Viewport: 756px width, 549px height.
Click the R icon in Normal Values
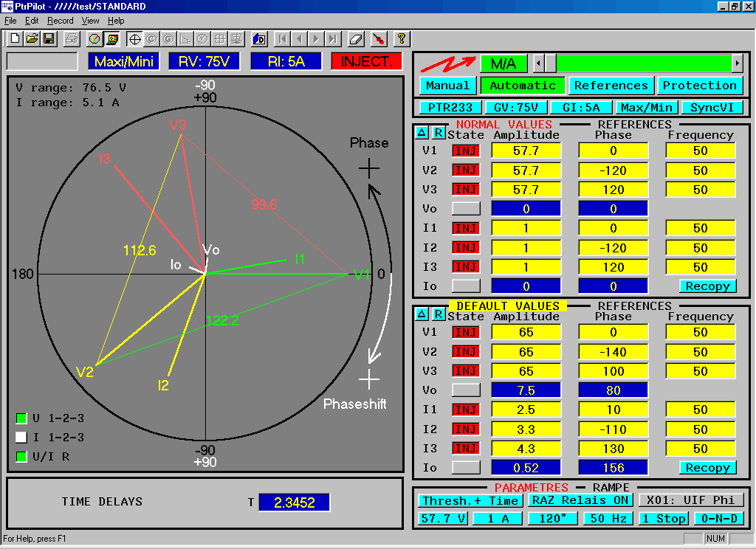439,133
